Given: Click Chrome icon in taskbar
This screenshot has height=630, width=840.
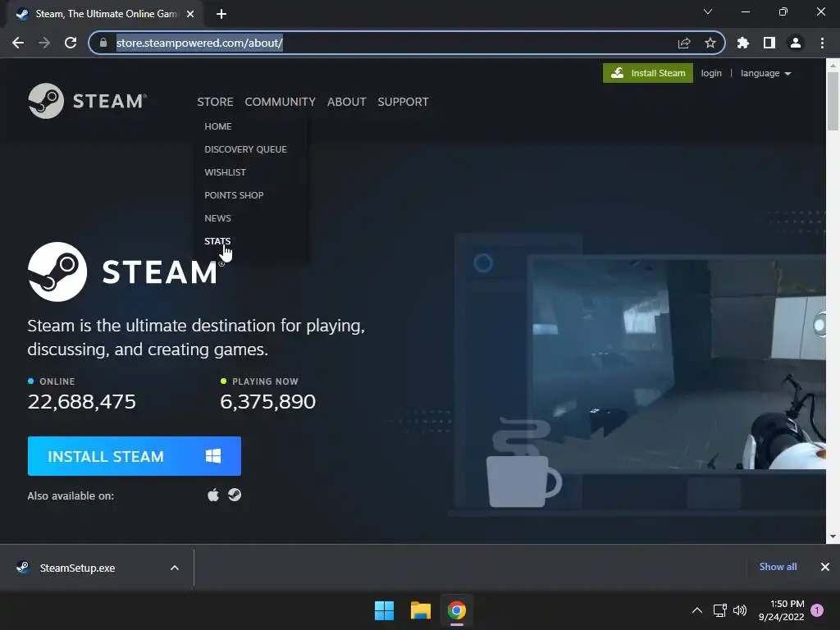Looking at the screenshot, I should click(456, 610).
